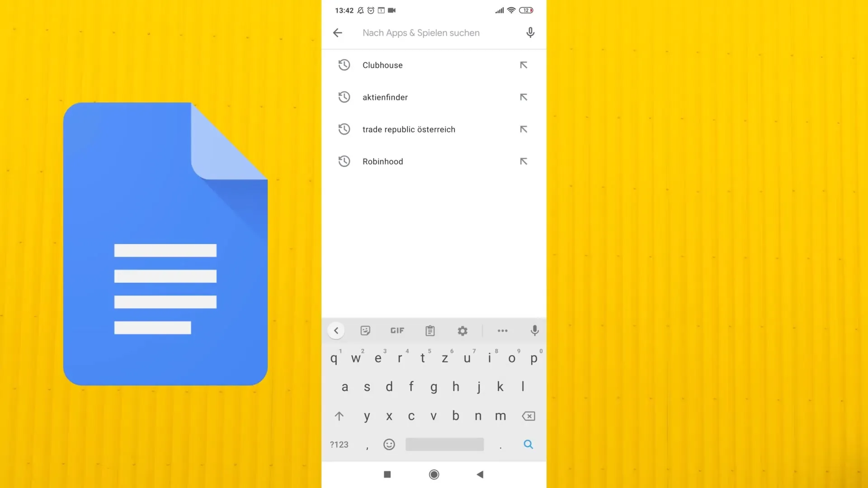This screenshot has width=868, height=488.
Task: Expand aktienfinder search suggestion
Action: coord(523,97)
